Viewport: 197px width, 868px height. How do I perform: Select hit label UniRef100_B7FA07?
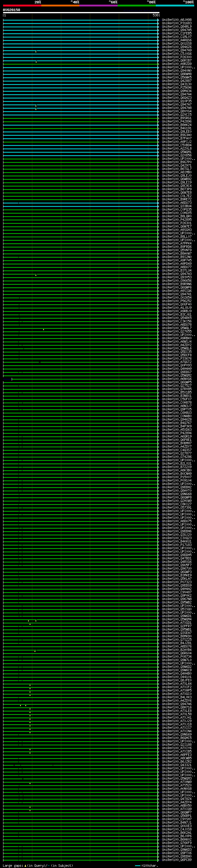(177, 138)
